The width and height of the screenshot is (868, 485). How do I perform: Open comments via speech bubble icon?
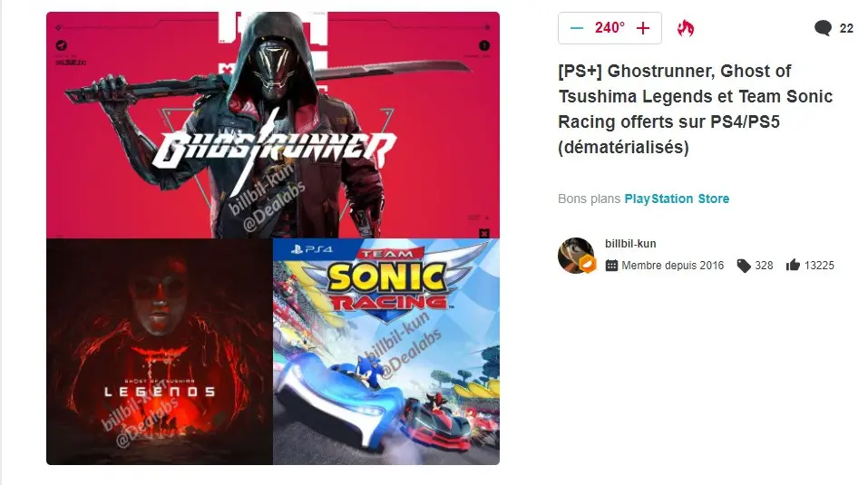click(x=824, y=28)
